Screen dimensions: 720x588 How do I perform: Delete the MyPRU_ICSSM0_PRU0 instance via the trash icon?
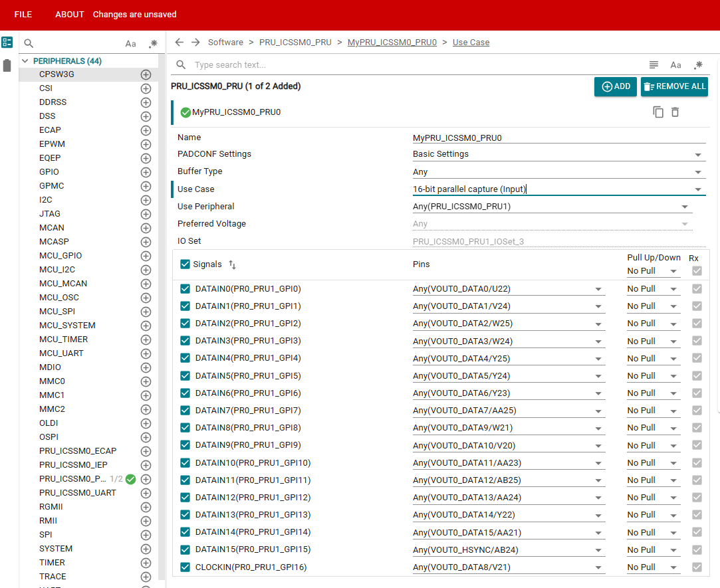tap(675, 112)
